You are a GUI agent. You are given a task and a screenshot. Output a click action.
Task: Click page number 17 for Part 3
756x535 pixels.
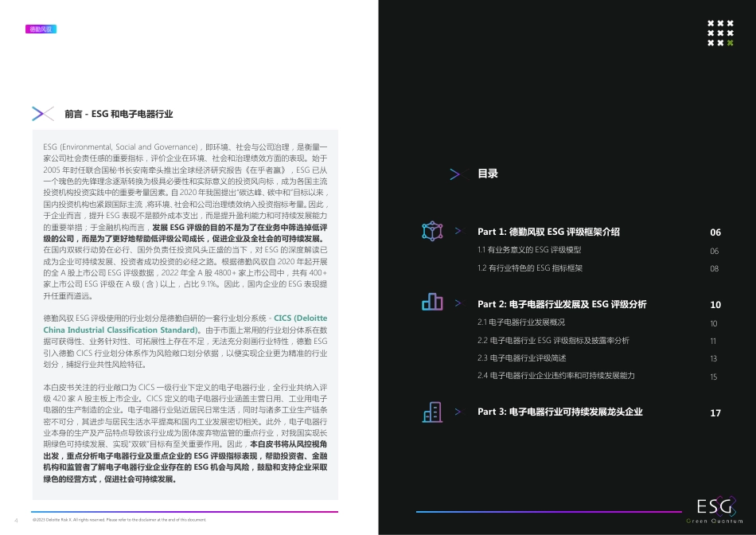point(715,413)
